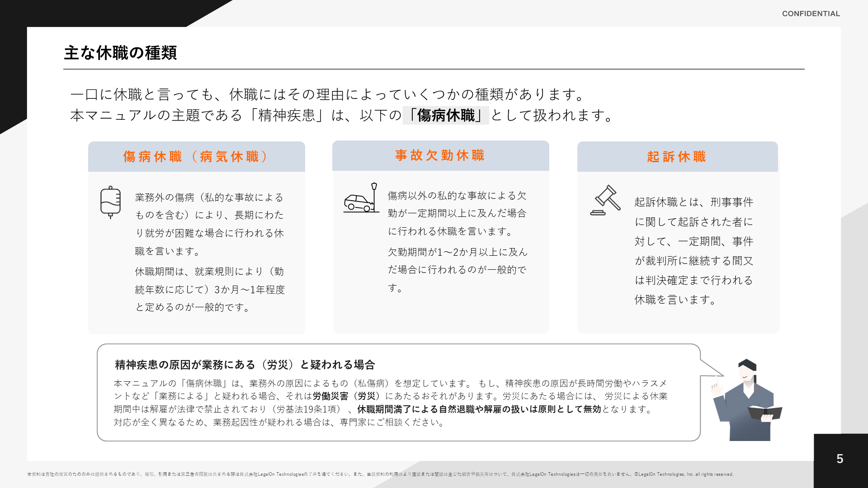Click the 起訴休職 card header
The image size is (868, 488).
pos(677,157)
